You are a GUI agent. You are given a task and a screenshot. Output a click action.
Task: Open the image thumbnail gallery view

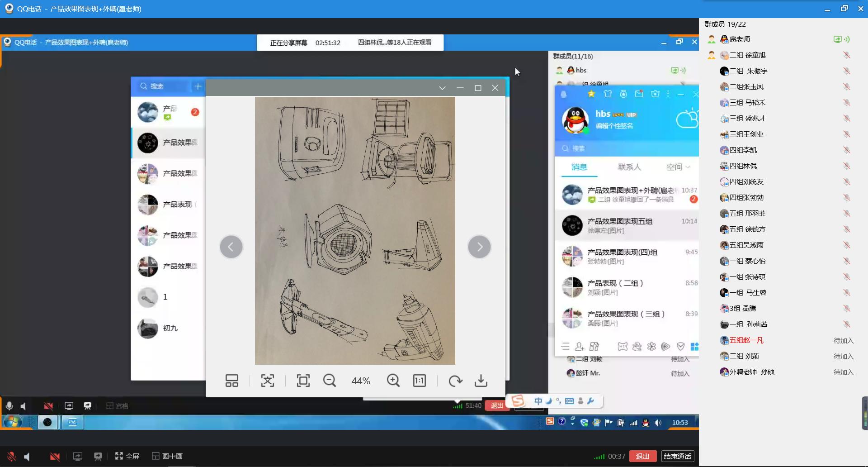pos(231,381)
